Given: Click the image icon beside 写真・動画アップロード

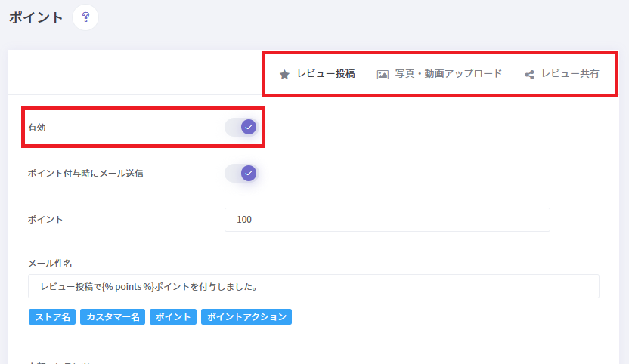Looking at the screenshot, I should (383, 75).
